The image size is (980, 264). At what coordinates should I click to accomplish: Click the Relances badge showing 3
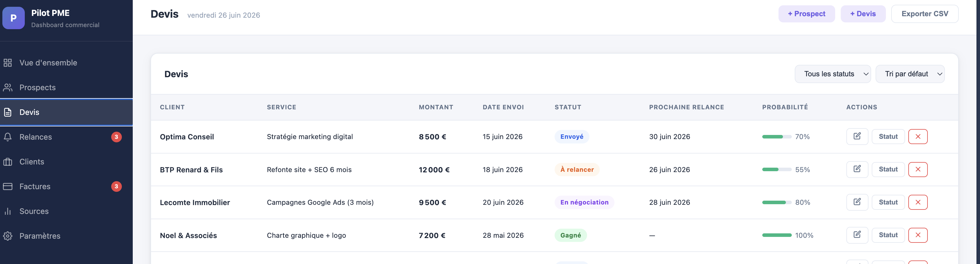(117, 137)
